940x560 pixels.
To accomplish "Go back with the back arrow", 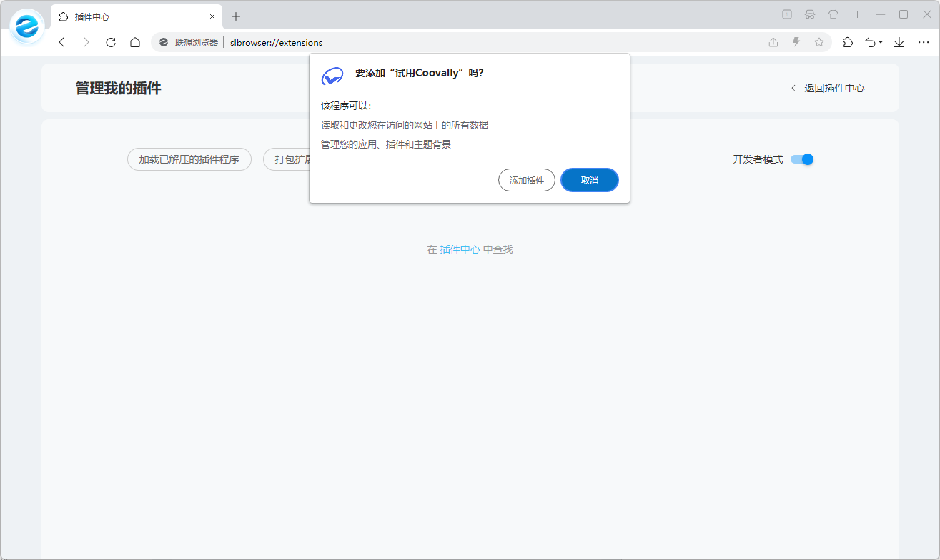I will pyautogui.click(x=61, y=42).
